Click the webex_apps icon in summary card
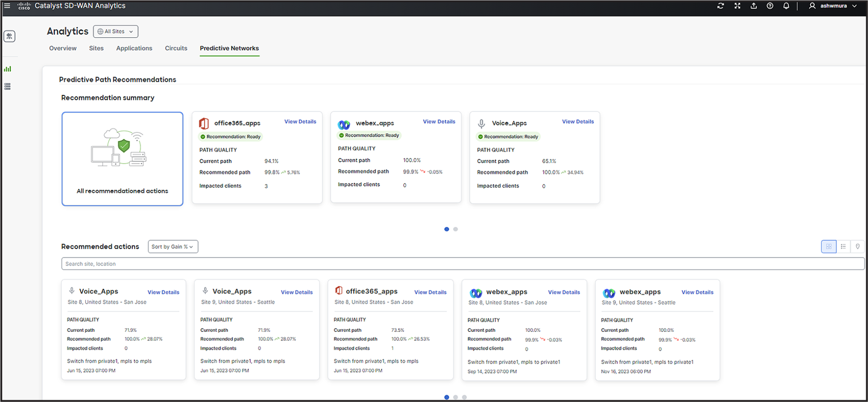The width and height of the screenshot is (868, 402). tap(344, 124)
